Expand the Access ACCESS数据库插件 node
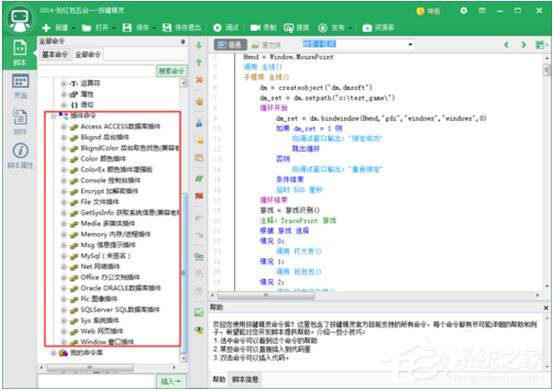This screenshot has height=391, width=553. 64,127
